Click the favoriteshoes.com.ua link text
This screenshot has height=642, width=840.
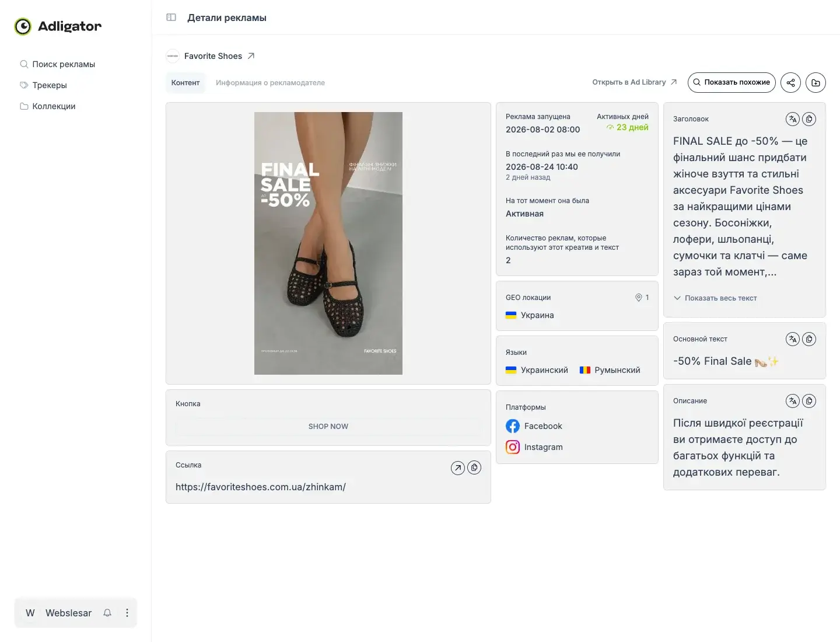(261, 487)
